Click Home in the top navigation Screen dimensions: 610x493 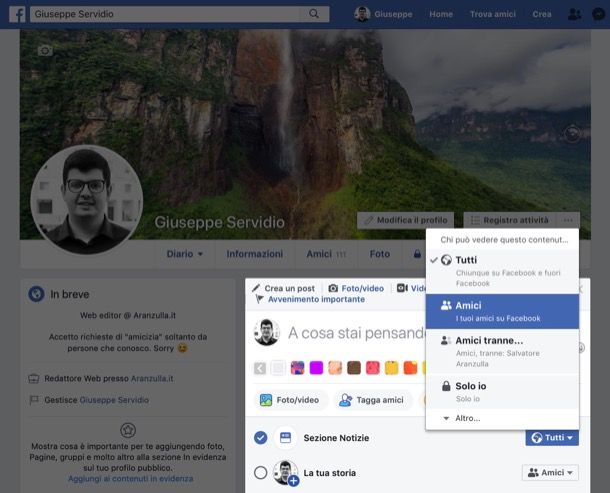tap(441, 14)
